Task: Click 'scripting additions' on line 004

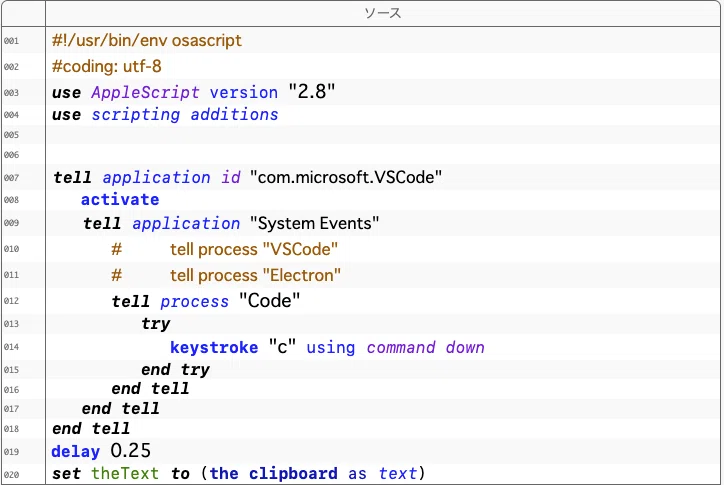Action: (185, 115)
